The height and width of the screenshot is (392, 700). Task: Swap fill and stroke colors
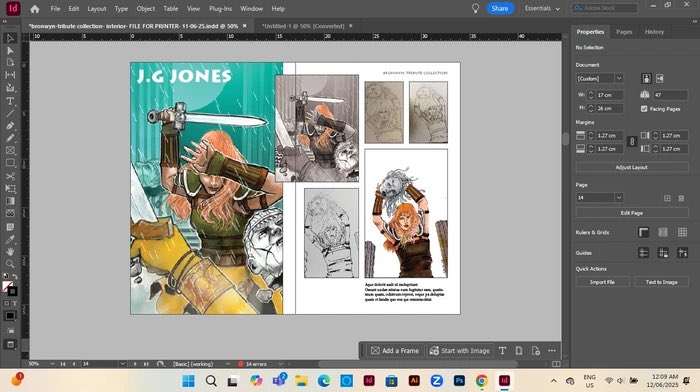15,276
